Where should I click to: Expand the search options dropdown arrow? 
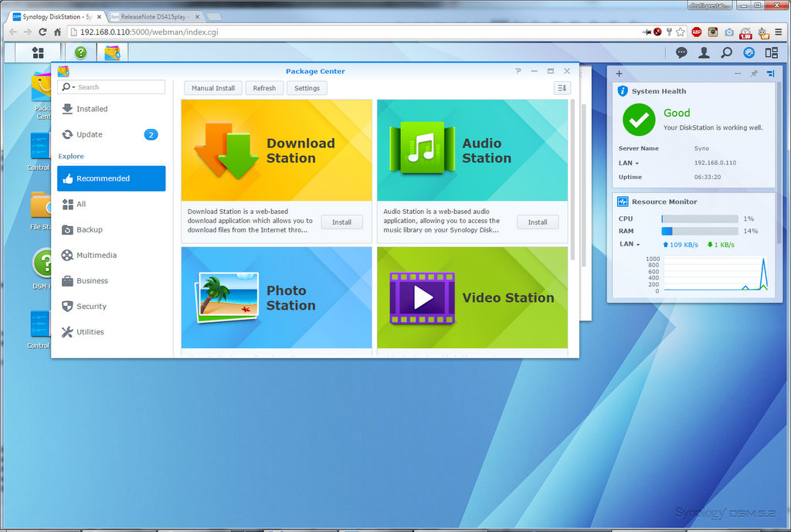73,88
